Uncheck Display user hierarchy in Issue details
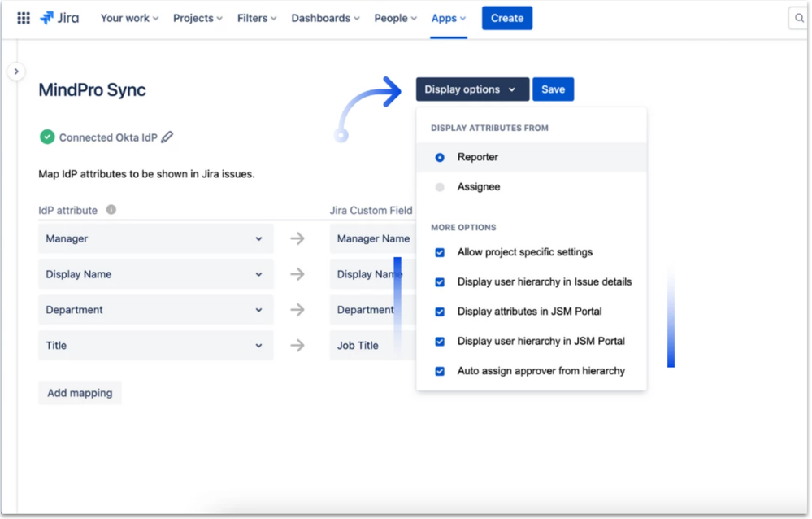 point(440,282)
